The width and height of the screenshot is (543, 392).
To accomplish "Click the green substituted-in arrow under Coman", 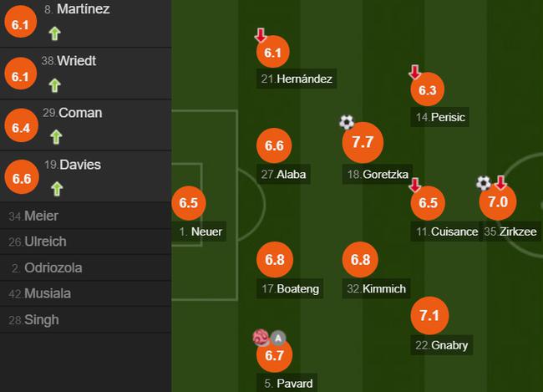I will pos(56,137).
